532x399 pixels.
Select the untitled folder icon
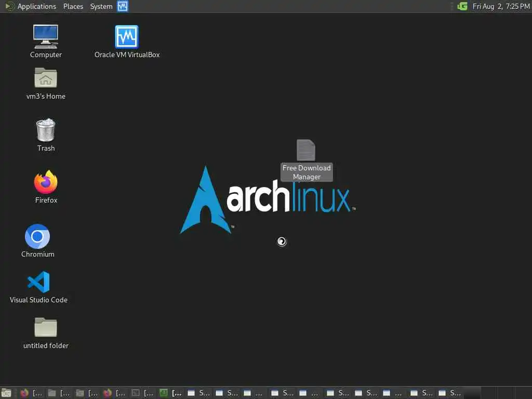click(x=46, y=333)
